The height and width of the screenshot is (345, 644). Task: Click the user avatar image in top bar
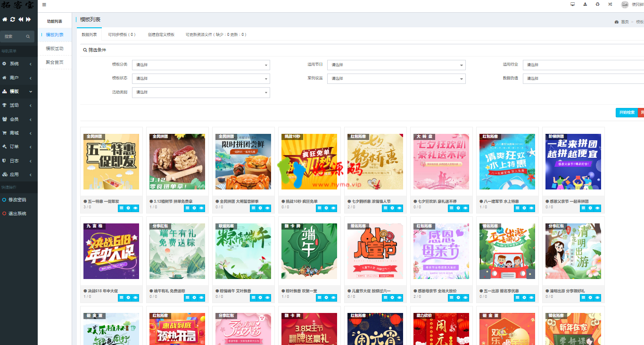[625, 4]
